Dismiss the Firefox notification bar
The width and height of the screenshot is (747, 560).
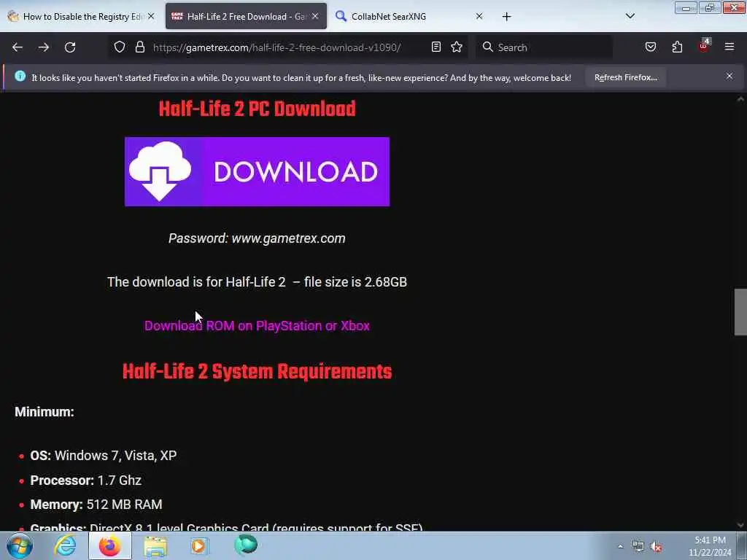point(729,76)
